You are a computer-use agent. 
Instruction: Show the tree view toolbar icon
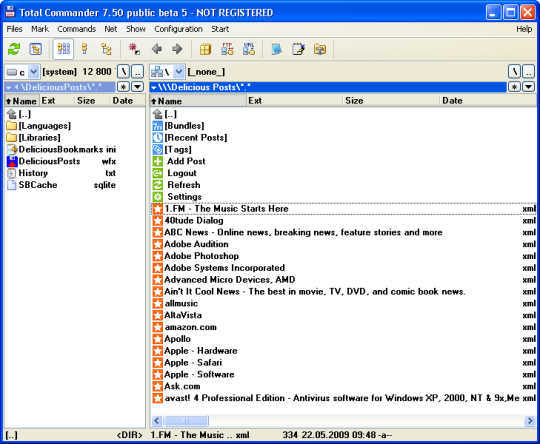click(106, 49)
